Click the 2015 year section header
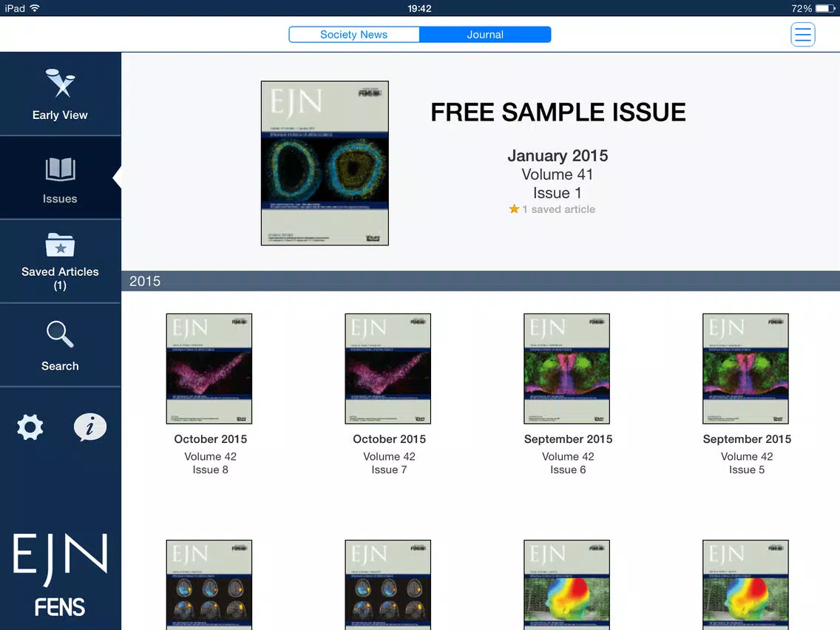This screenshot has width=840, height=630. coord(481,281)
